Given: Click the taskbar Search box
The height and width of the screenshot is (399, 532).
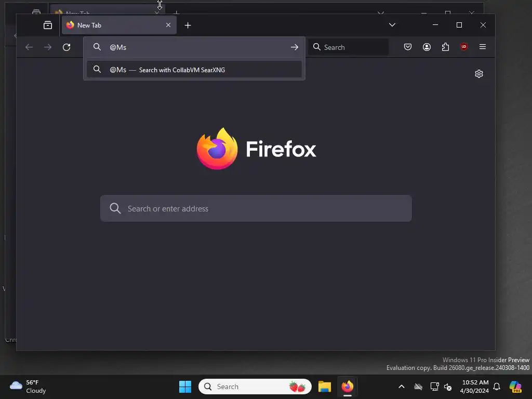Looking at the screenshot, I should (255, 387).
